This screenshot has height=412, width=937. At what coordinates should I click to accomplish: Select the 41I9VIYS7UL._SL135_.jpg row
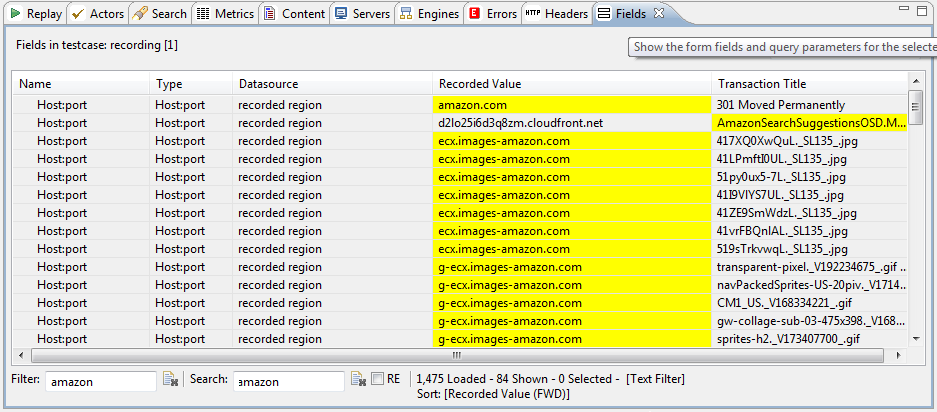(x=460, y=195)
